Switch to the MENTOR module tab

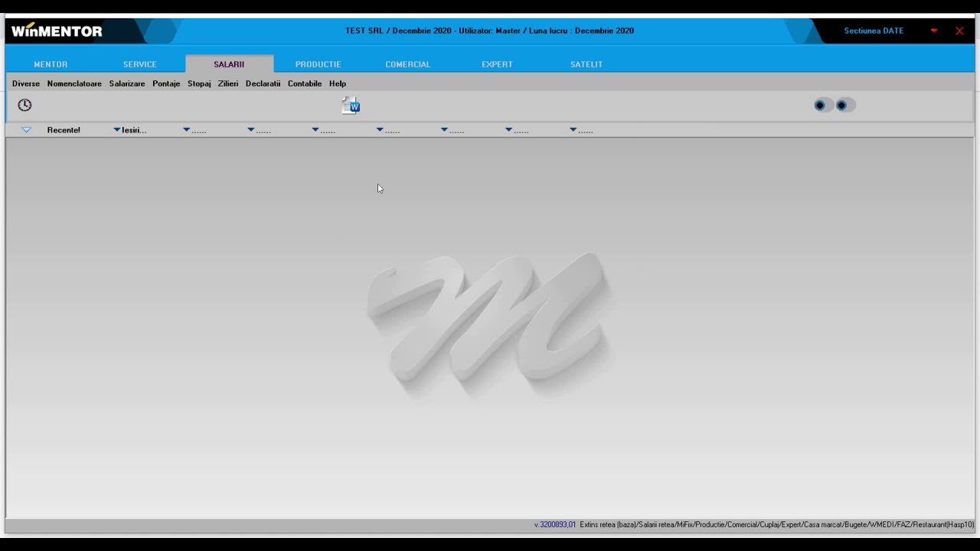point(51,64)
